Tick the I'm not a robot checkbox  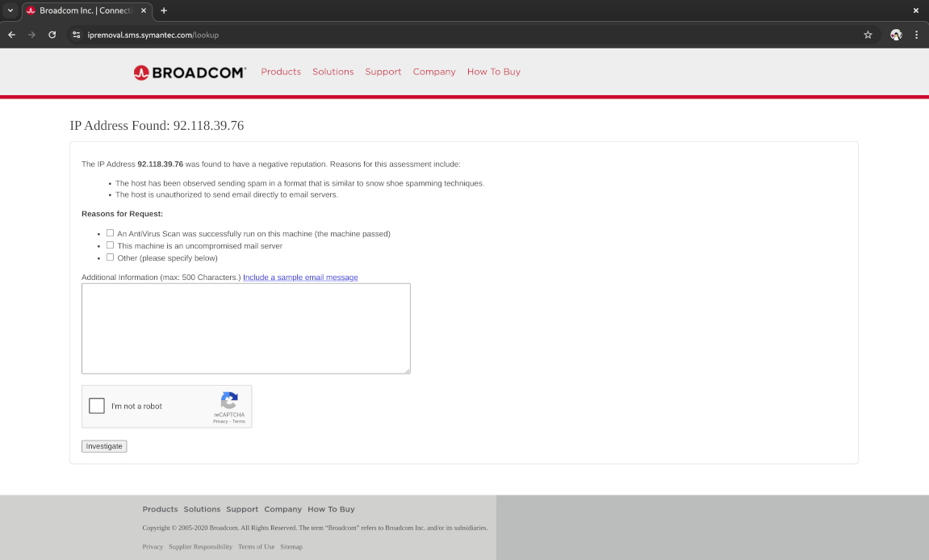(x=97, y=406)
